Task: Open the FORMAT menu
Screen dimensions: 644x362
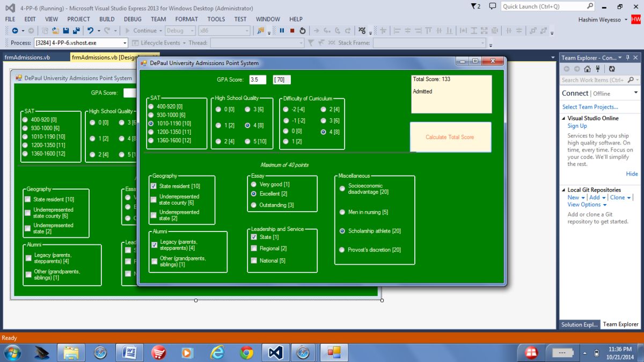Action: click(x=187, y=19)
